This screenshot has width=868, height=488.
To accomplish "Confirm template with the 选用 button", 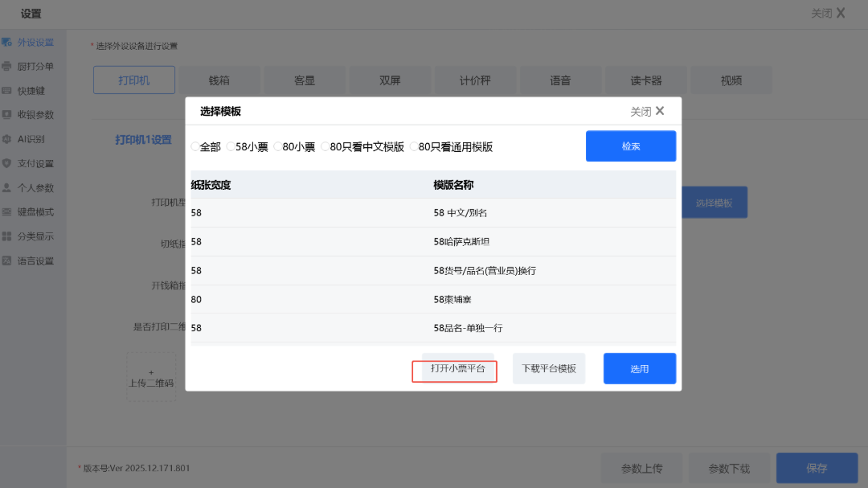I will click(x=639, y=369).
